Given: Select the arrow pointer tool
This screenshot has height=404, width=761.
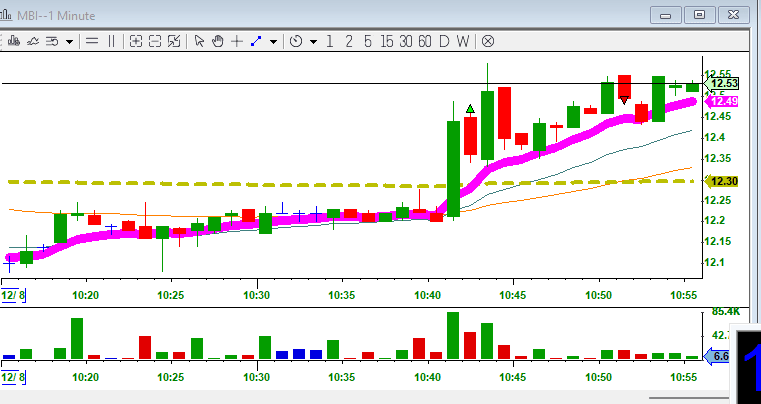Looking at the screenshot, I should tap(200, 41).
